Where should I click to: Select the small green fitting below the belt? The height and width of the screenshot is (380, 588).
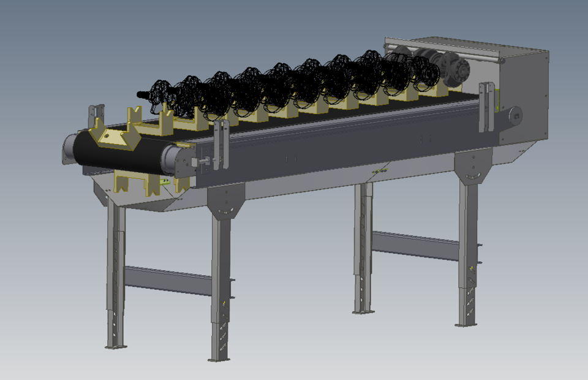pos(165,181)
